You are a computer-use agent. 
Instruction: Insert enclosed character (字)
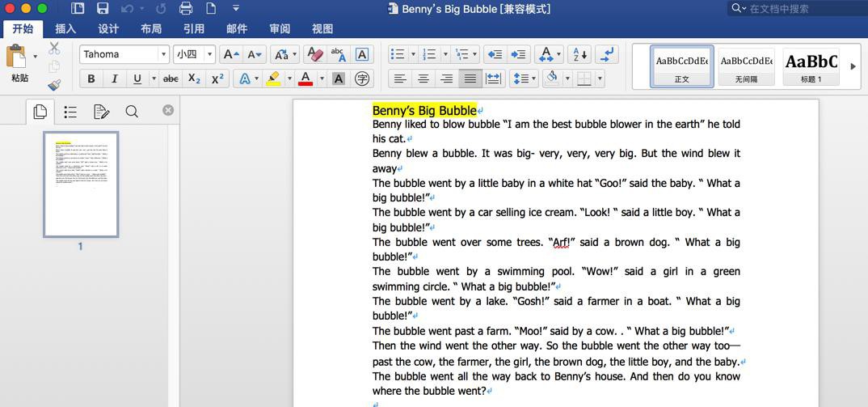tap(362, 78)
